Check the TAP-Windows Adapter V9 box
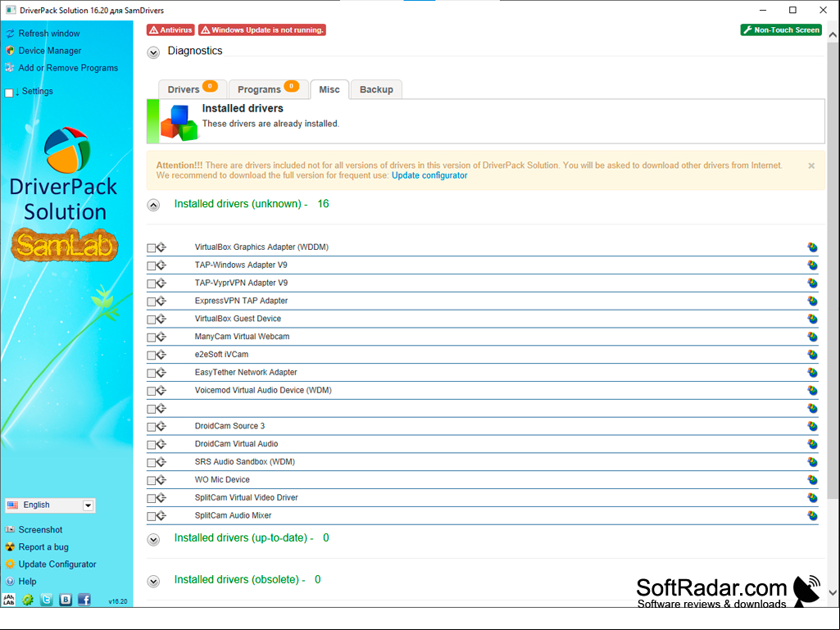840x630 pixels. (151, 265)
